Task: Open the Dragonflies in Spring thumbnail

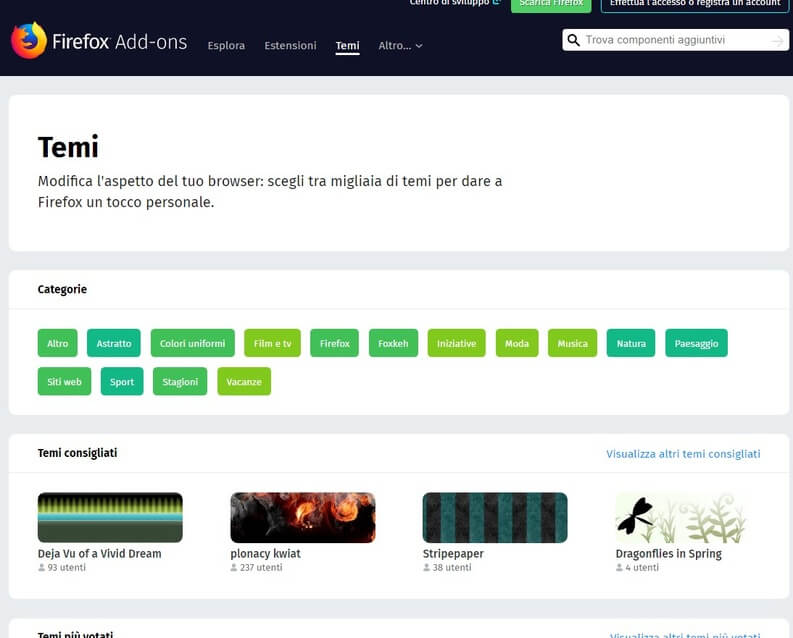Action: [x=681, y=518]
